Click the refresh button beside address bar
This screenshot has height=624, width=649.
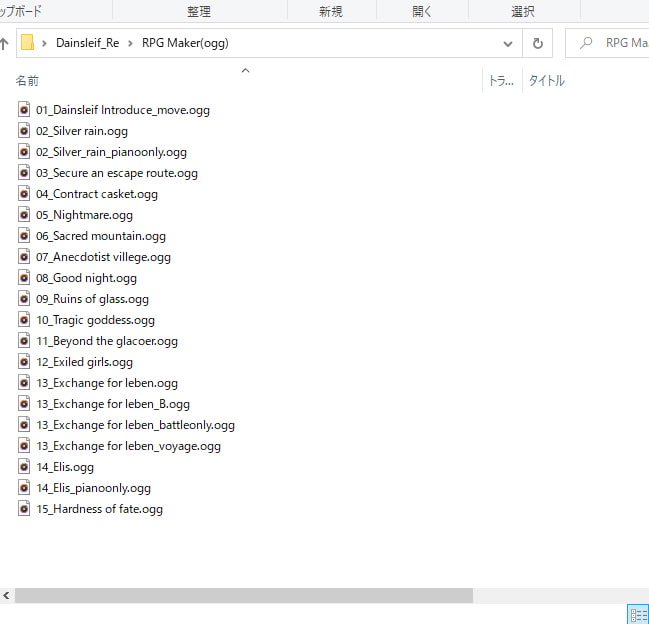click(x=537, y=44)
